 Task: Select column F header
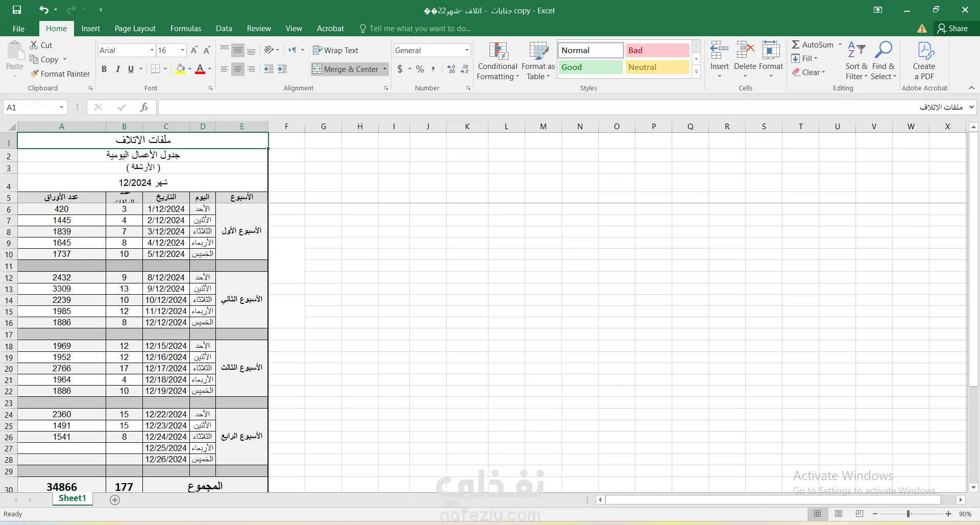tap(286, 127)
